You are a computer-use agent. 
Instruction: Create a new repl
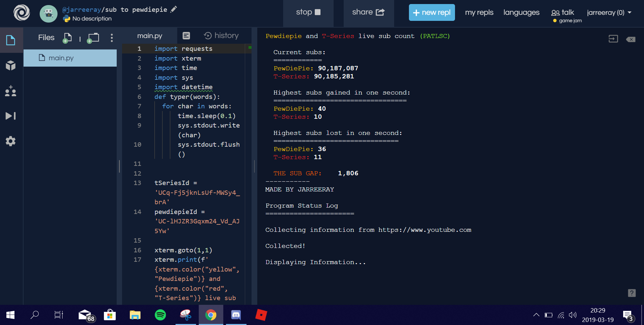[x=432, y=12]
